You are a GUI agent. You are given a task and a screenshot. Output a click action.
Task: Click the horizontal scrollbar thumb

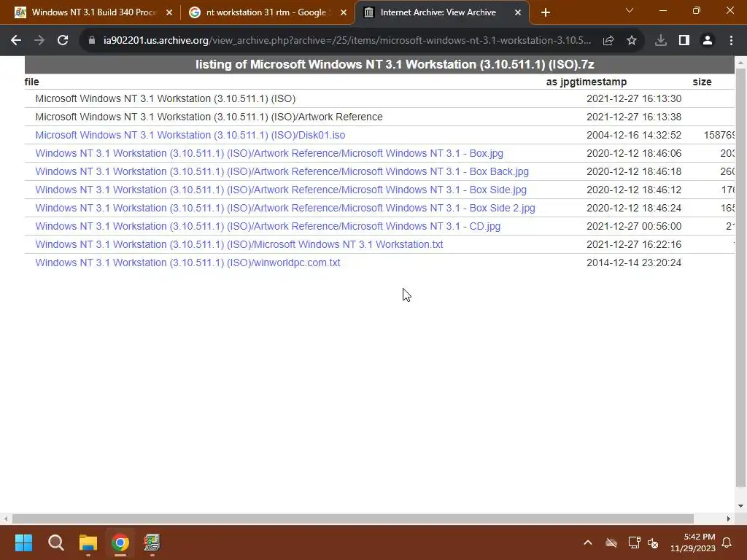click(x=352, y=518)
